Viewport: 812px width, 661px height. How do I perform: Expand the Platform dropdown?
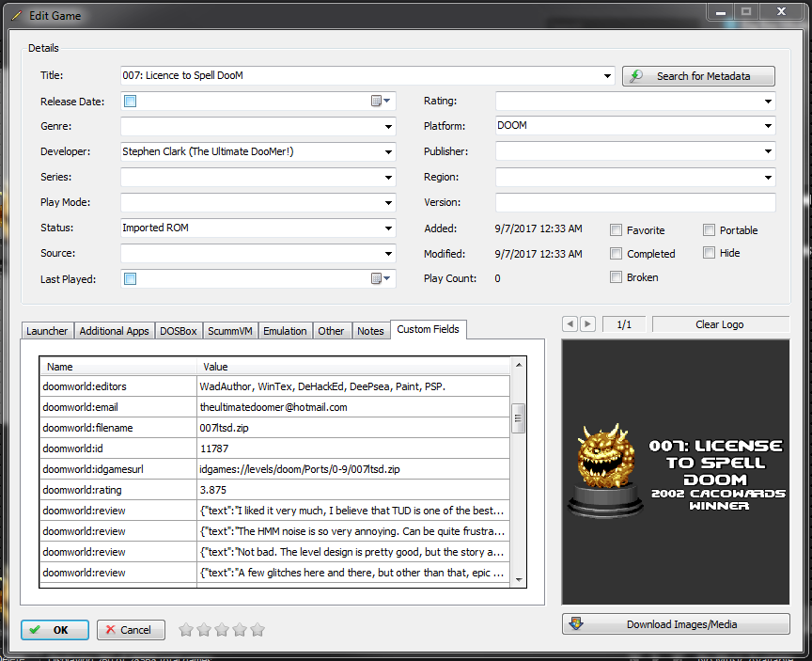768,126
